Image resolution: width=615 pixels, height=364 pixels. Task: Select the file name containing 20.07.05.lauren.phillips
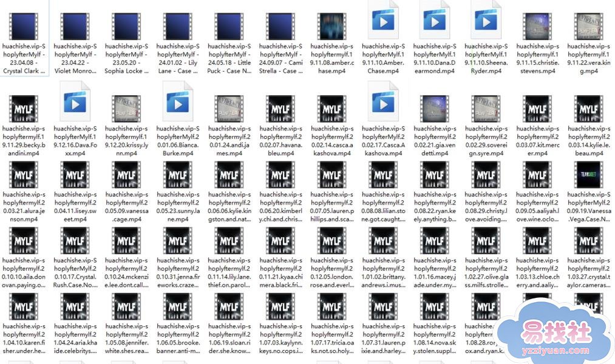tap(332, 206)
